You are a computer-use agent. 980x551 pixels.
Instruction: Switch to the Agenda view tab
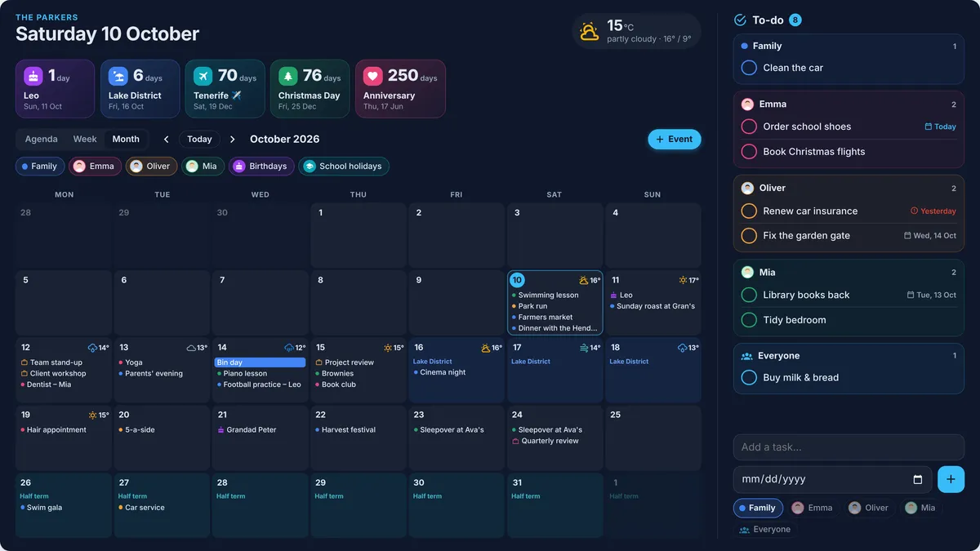pyautogui.click(x=42, y=140)
